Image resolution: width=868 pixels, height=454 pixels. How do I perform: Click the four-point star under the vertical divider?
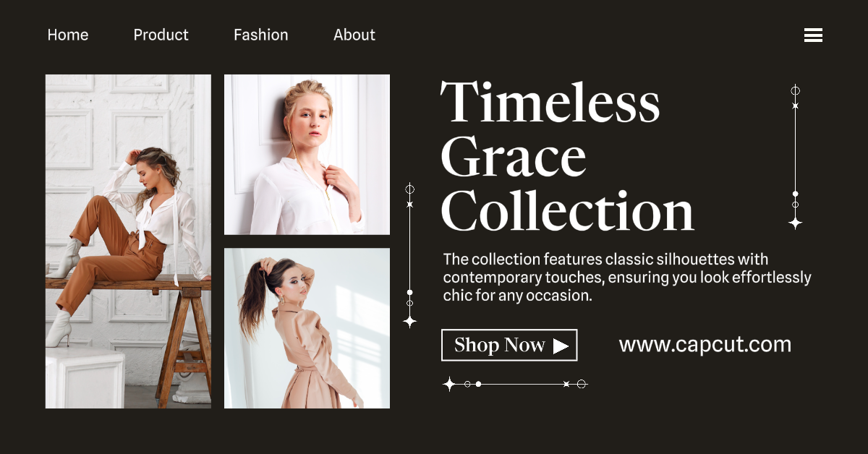(410, 320)
